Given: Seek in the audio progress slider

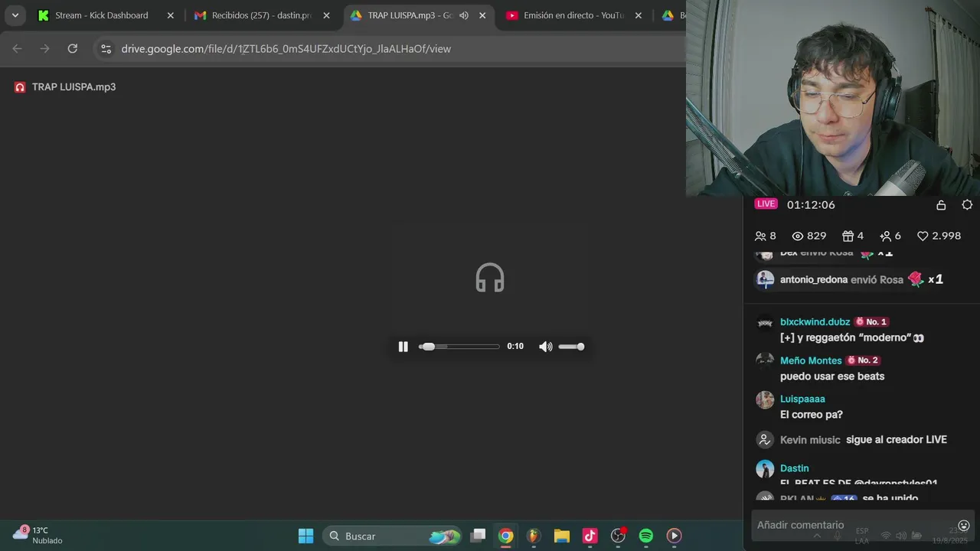Looking at the screenshot, I should (x=459, y=347).
